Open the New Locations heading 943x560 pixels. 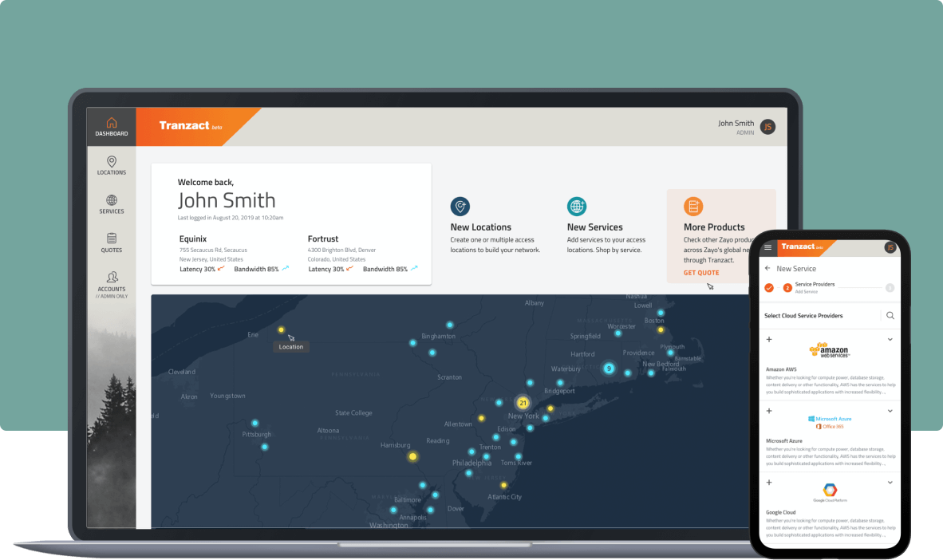(x=480, y=227)
